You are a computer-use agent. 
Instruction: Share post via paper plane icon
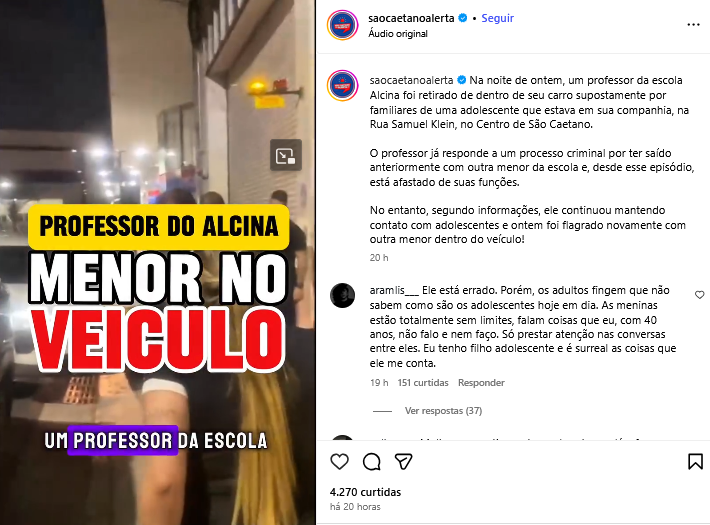pyautogui.click(x=403, y=462)
